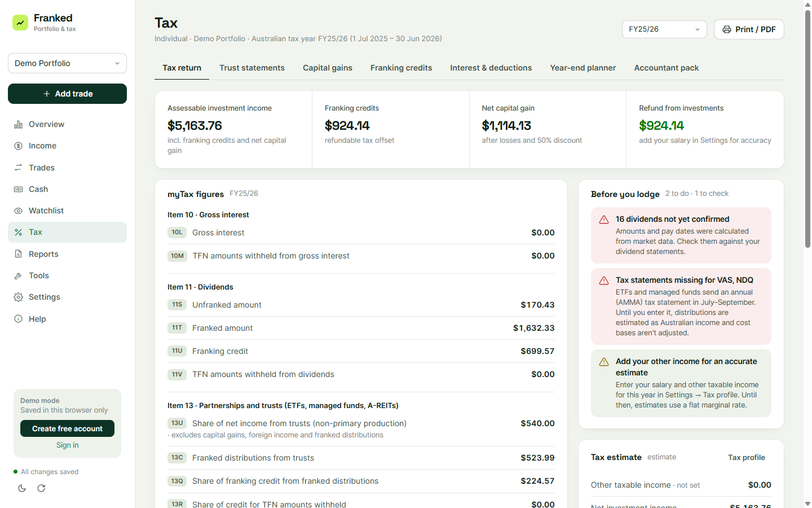Open the Interest & deductions tab
Image resolution: width=812 pixels, height=508 pixels.
(491, 68)
